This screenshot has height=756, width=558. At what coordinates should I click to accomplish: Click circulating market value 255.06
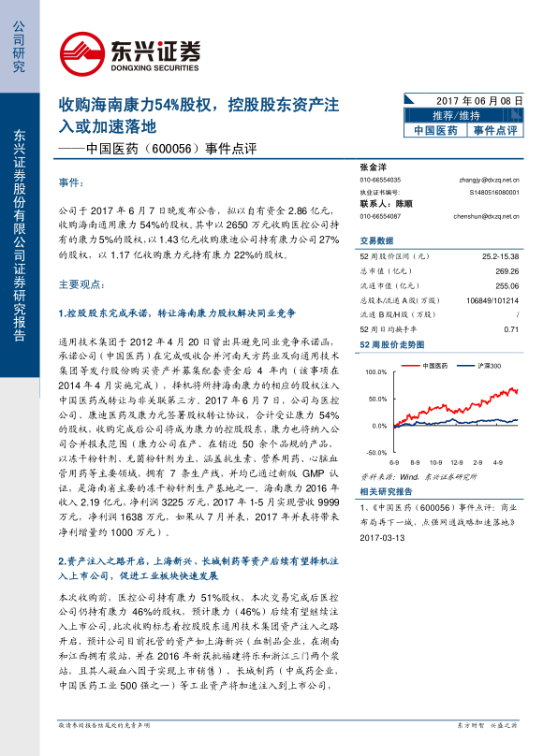point(507,286)
